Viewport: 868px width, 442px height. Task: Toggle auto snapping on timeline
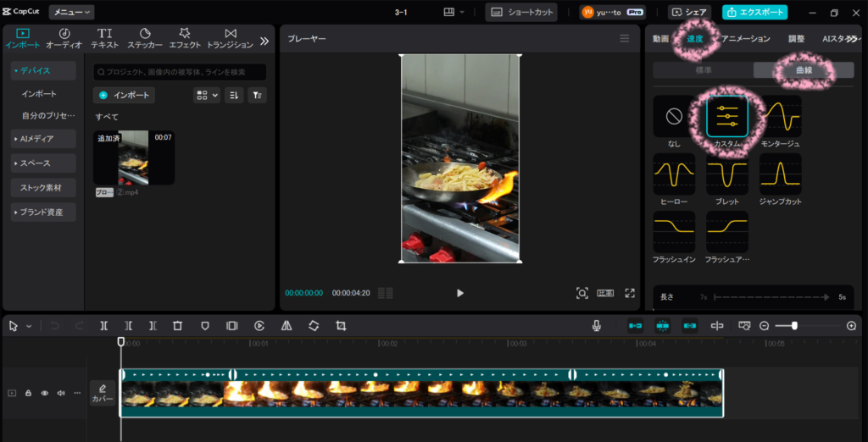click(x=662, y=326)
